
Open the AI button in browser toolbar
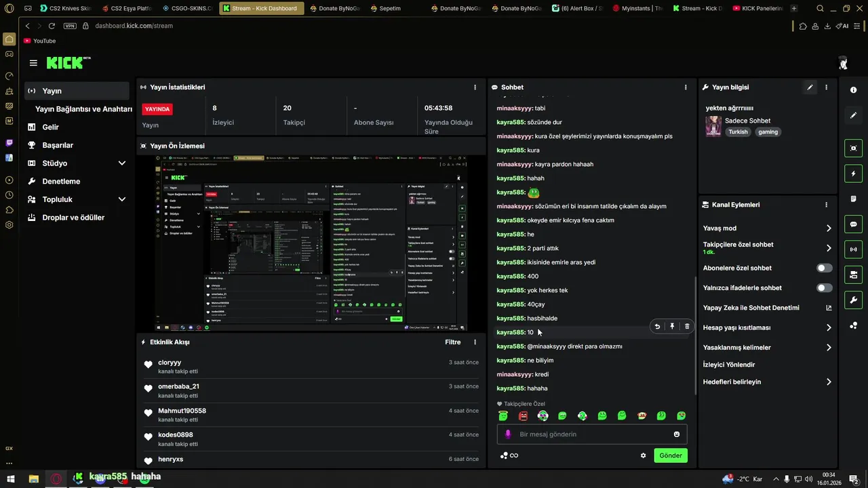point(842,26)
